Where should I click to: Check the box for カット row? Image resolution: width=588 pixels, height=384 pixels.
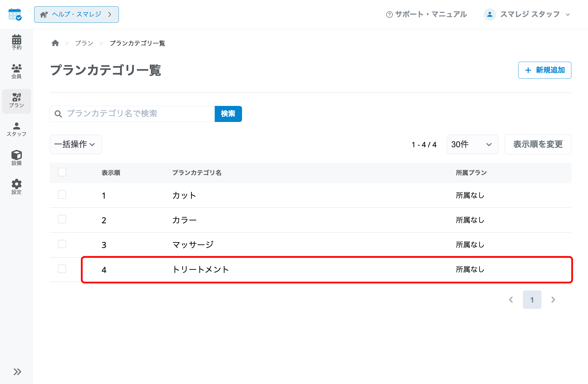point(62,195)
